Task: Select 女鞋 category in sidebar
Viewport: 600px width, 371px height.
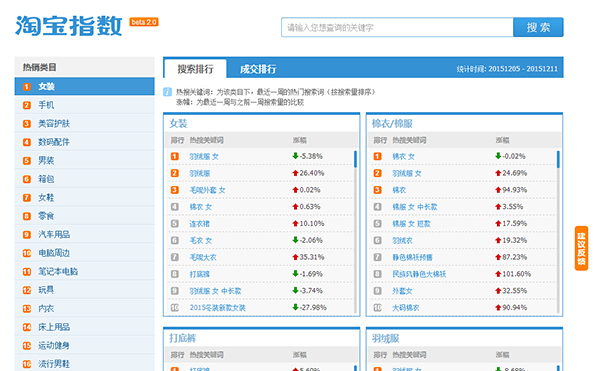Action: click(85, 197)
